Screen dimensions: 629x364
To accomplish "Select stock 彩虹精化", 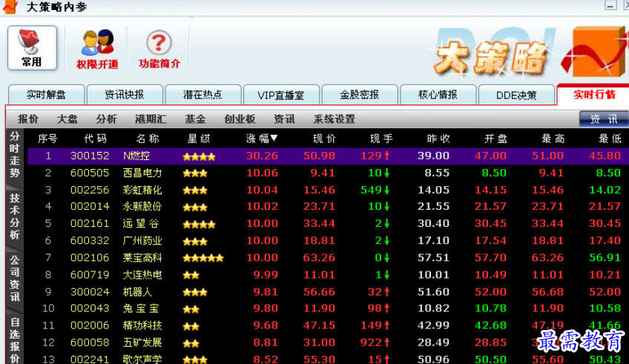I will pos(142,190).
